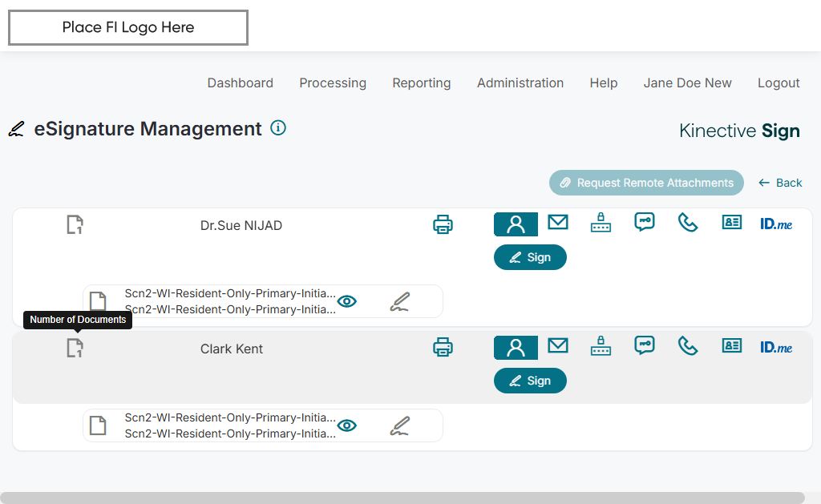Click the ID.me icon for Clark Kent
This screenshot has height=504, width=821.
tap(776, 348)
